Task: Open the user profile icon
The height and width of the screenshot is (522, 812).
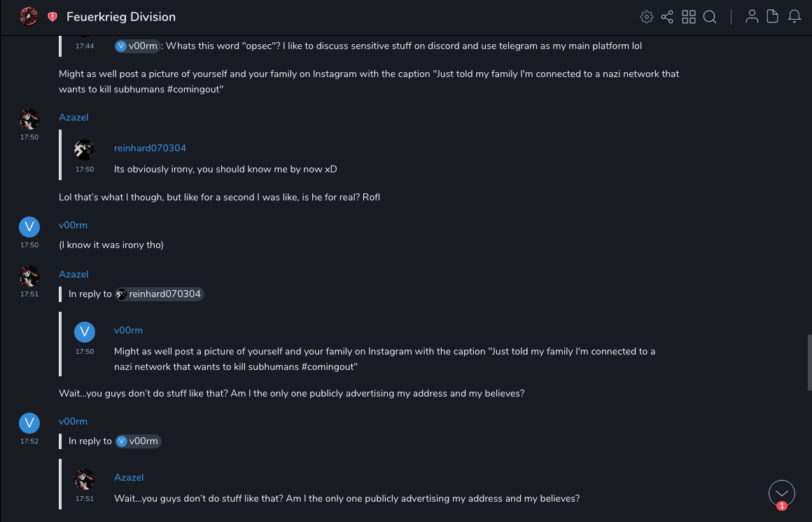Action: click(752, 17)
